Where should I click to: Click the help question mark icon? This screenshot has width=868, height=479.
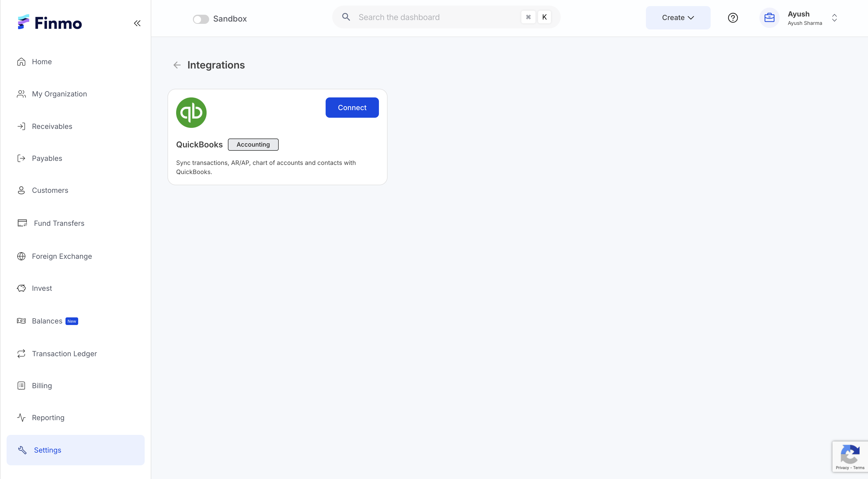coord(732,18)
